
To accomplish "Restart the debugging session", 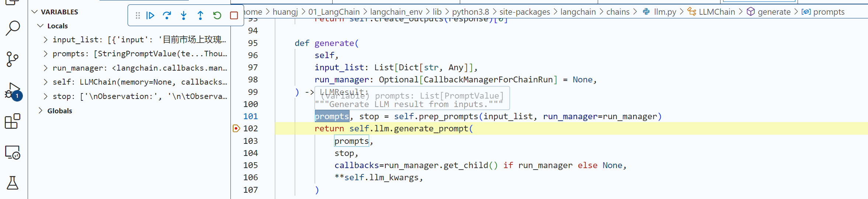I will tap(217, 15).
